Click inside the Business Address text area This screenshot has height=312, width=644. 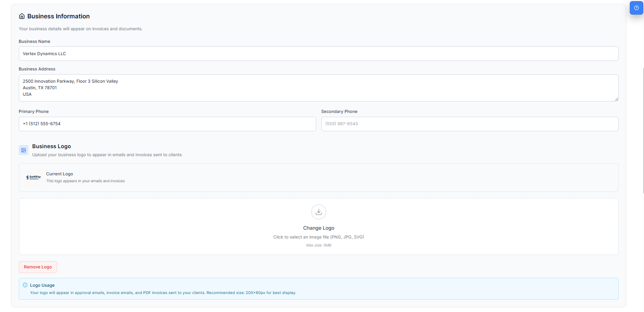[318, 88]
